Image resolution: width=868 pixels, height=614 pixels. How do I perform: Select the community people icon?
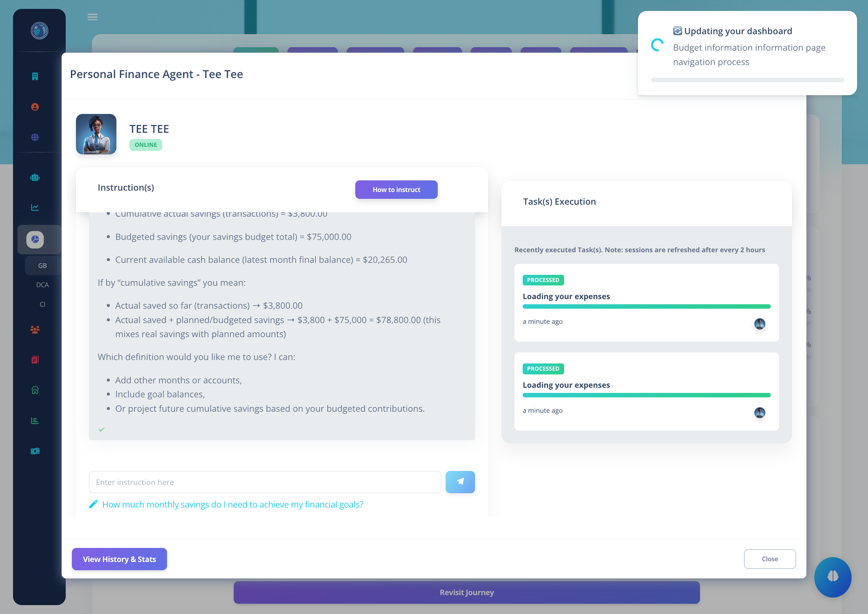coord(35,330)
